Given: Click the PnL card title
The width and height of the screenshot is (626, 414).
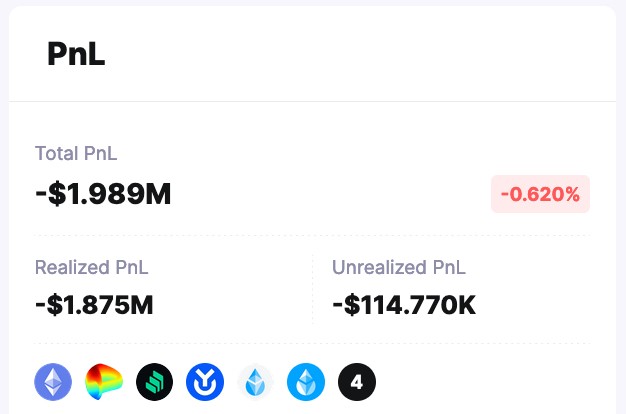Looking at the screenshot, I should coord(76,55).
